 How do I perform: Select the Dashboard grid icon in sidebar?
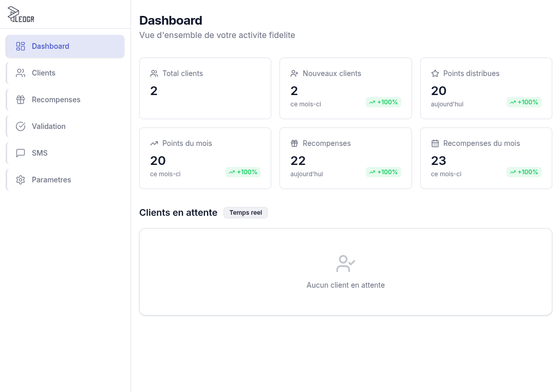coord(21,46)
